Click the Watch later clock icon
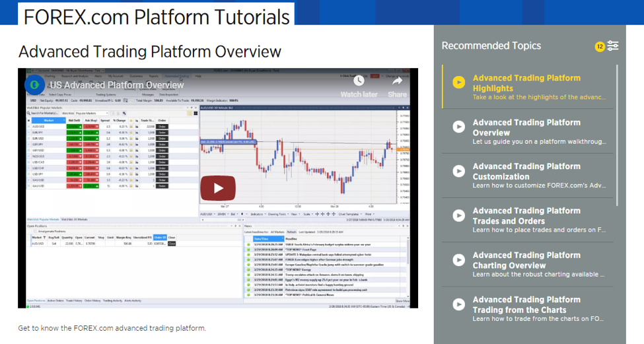 coord(359,81)
